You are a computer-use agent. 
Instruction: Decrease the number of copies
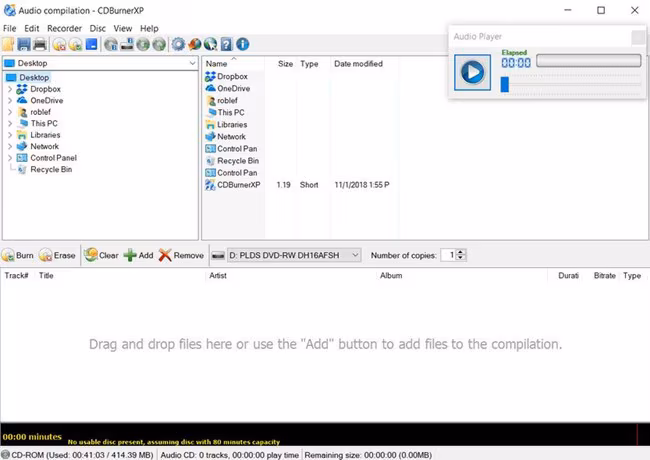(461, 258)
